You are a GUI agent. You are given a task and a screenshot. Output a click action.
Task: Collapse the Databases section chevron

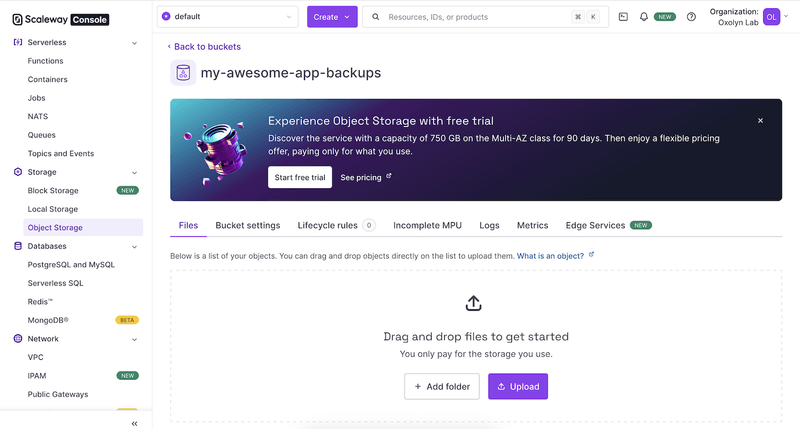pos(134,247)
